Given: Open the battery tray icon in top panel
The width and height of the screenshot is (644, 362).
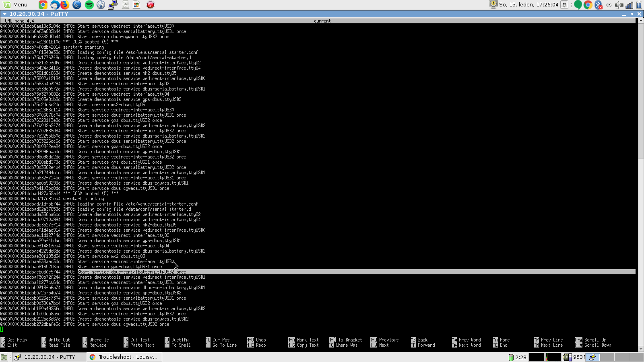Looking at the screenshot, I should 639,5.
